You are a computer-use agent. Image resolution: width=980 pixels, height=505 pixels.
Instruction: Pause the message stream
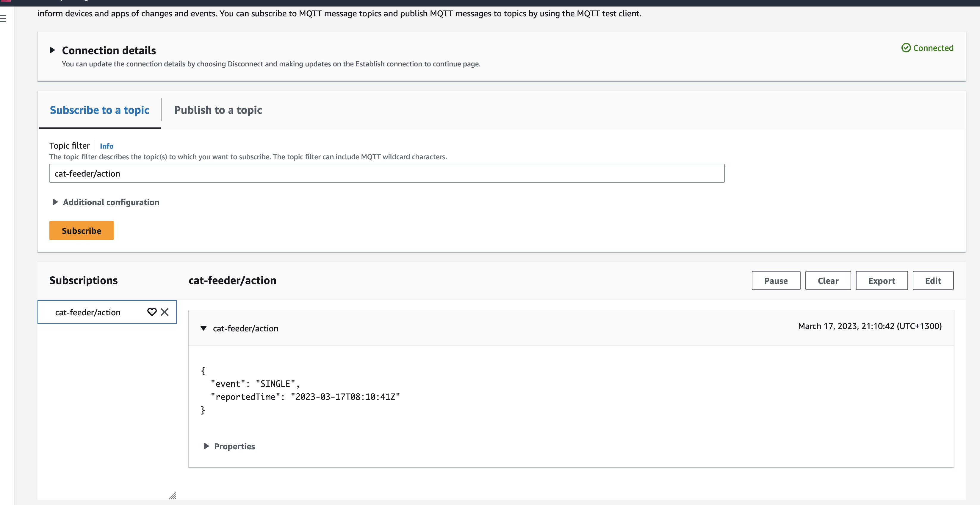tap(776, 281)
